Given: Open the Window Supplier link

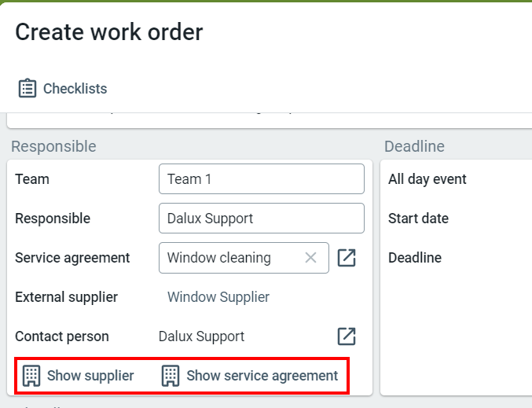Looking at the screenshot, I should 218,297.
